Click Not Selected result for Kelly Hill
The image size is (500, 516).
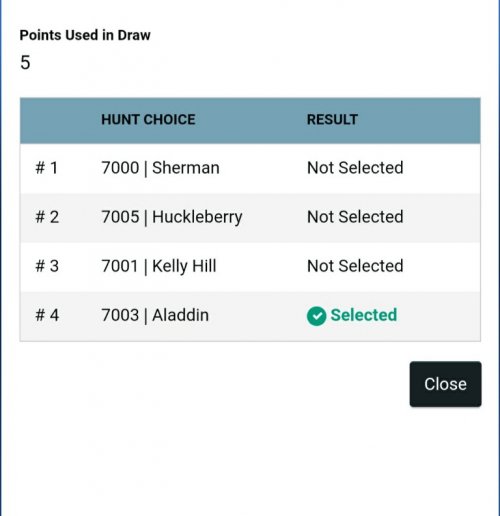[x=355, y=266]
